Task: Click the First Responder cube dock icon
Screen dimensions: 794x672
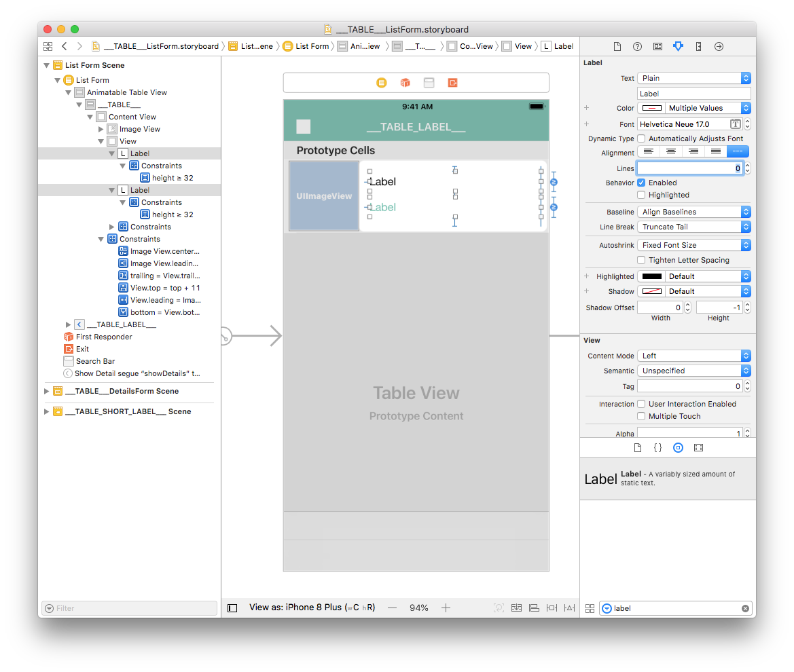Action: [405, 83]
